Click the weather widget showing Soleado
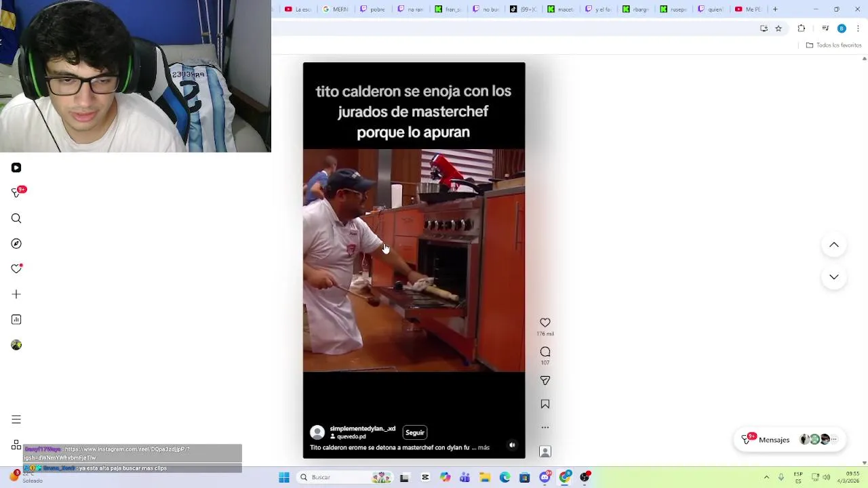Image resolution: width=868 pixels, height=488 pixels. point(27,476)
